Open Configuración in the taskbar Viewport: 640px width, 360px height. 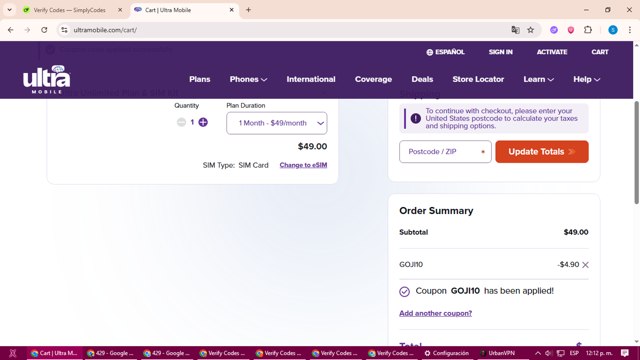[x=447, y=353]
